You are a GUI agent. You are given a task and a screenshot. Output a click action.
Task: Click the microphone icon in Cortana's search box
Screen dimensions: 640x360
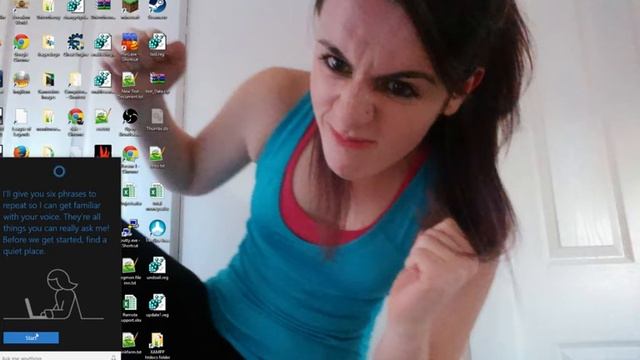114,358
